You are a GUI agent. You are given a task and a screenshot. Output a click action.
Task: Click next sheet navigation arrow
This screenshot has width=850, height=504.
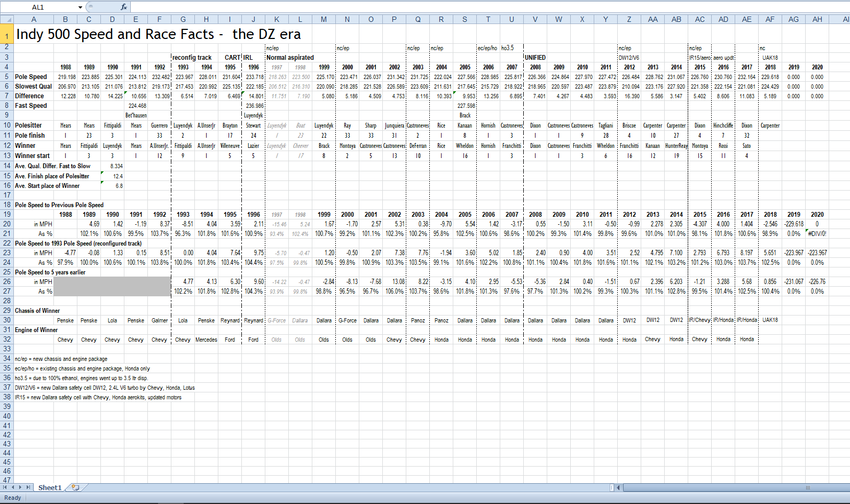[x=20, y=487]
